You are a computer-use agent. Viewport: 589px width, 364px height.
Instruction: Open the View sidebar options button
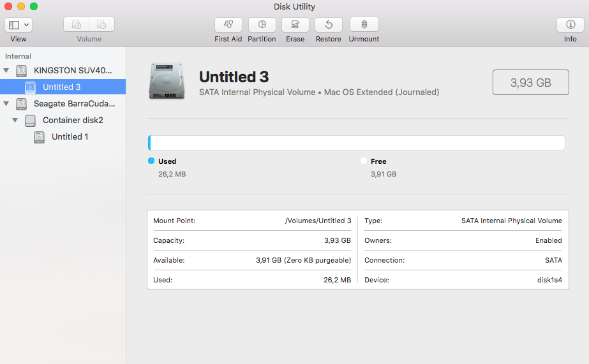pos(18,25)
